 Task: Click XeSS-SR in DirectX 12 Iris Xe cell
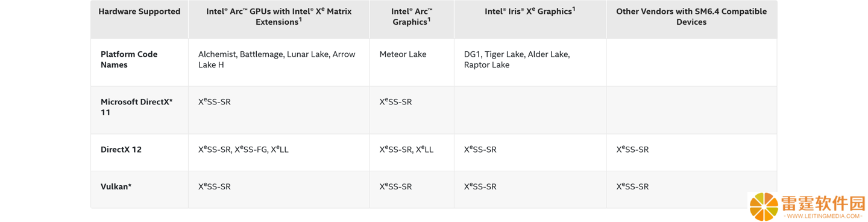480,149
